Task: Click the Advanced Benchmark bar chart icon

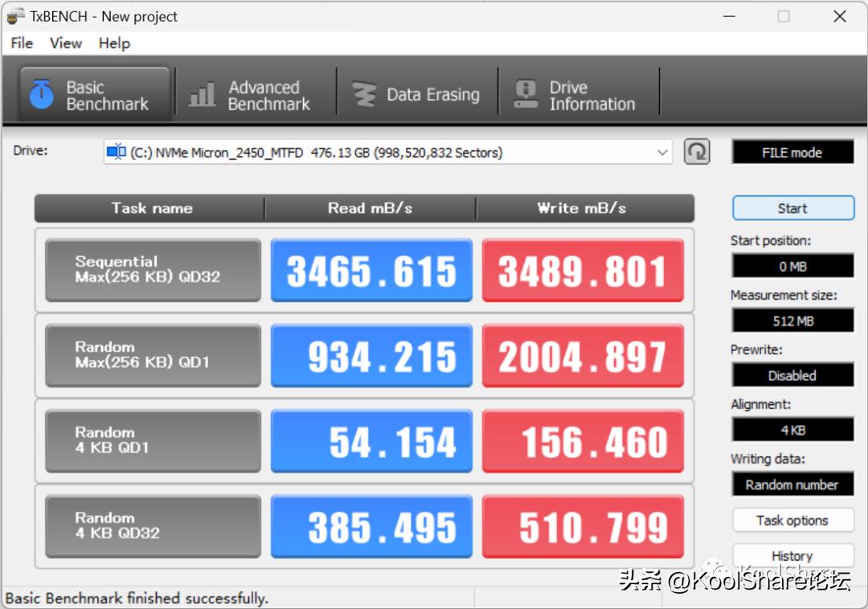Action: (201, 94)
